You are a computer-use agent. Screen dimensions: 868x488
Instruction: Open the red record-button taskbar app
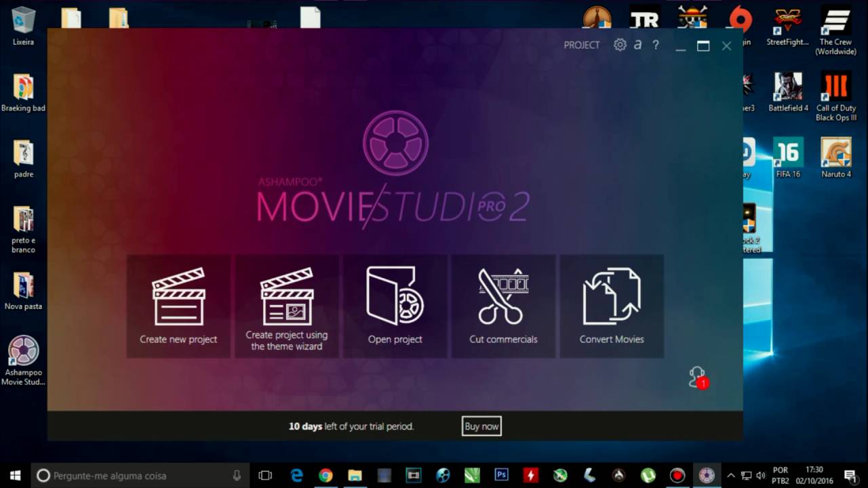click(677, 475)
